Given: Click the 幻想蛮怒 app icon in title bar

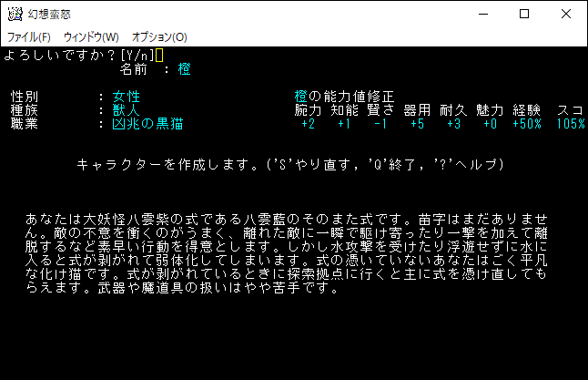Looking at the screenshot, I should tap(15, 15).
